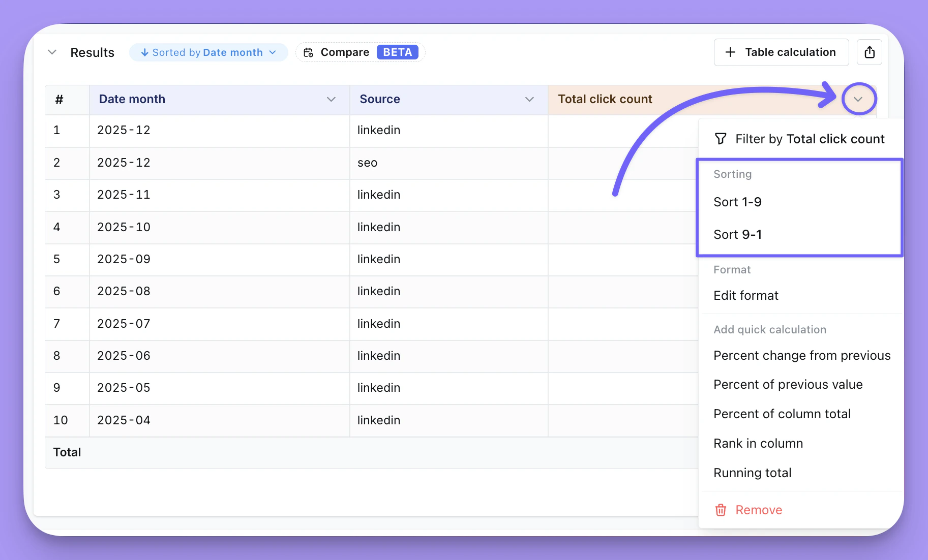The height and width of the screenshot is (560, 928).
Task: Add Percent of column total calculation
Action: point(801,414)
